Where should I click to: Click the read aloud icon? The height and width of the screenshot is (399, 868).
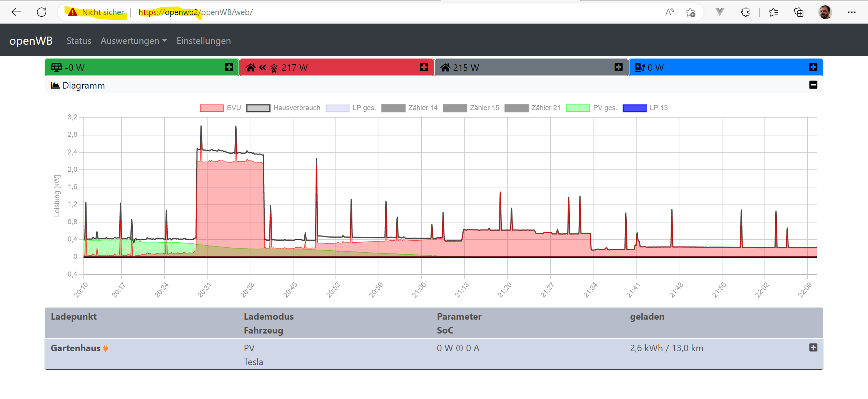point(669,12)
